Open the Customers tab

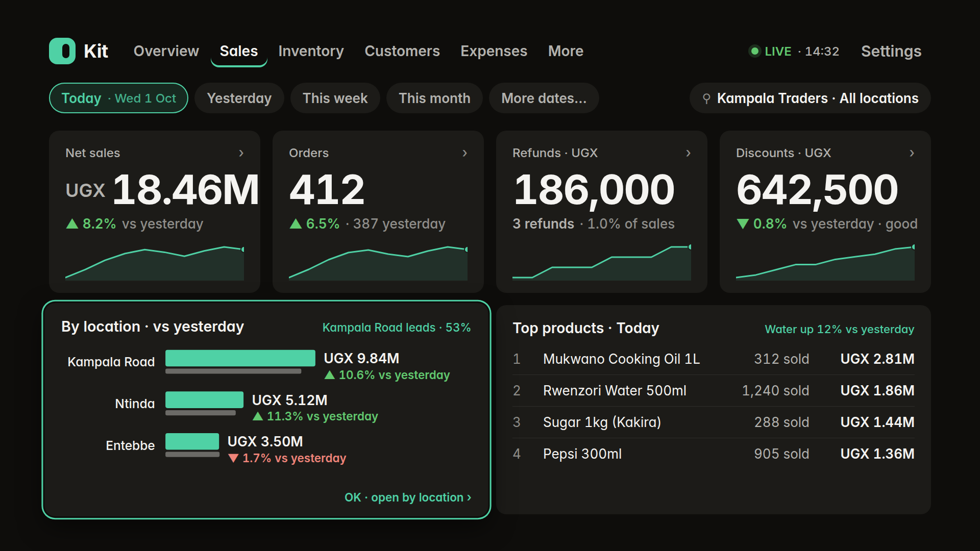(402, 51)
